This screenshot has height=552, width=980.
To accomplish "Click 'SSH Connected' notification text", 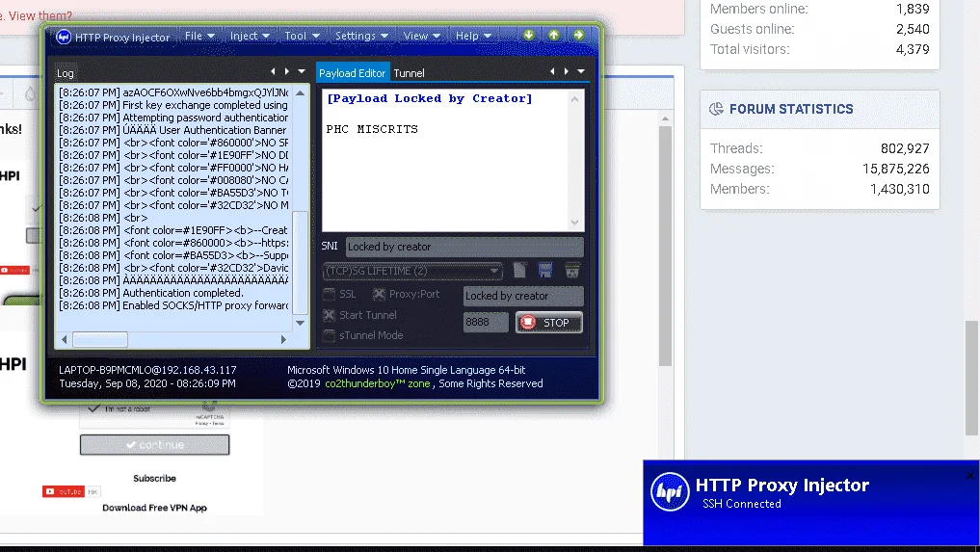I will point(742,504).
